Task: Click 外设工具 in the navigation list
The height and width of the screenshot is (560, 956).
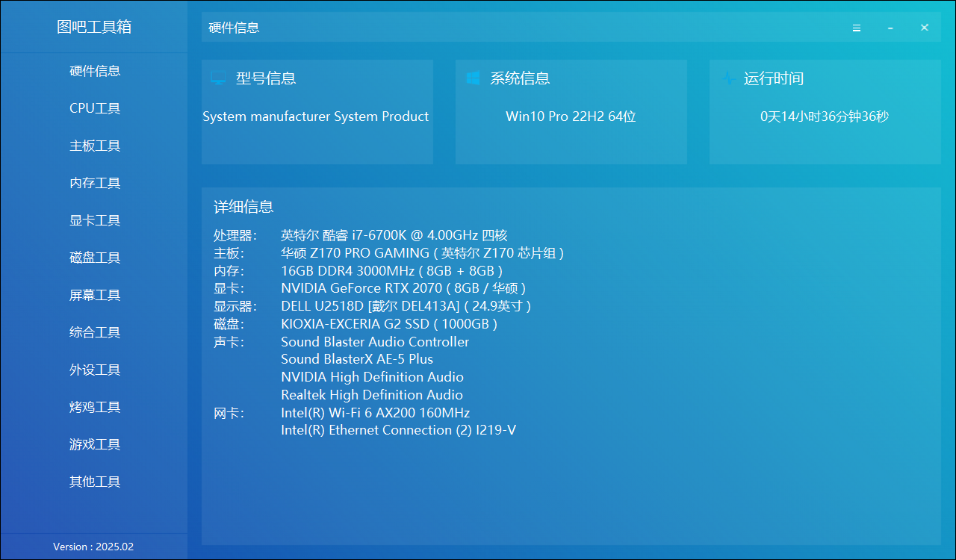Action: (94, 369)
